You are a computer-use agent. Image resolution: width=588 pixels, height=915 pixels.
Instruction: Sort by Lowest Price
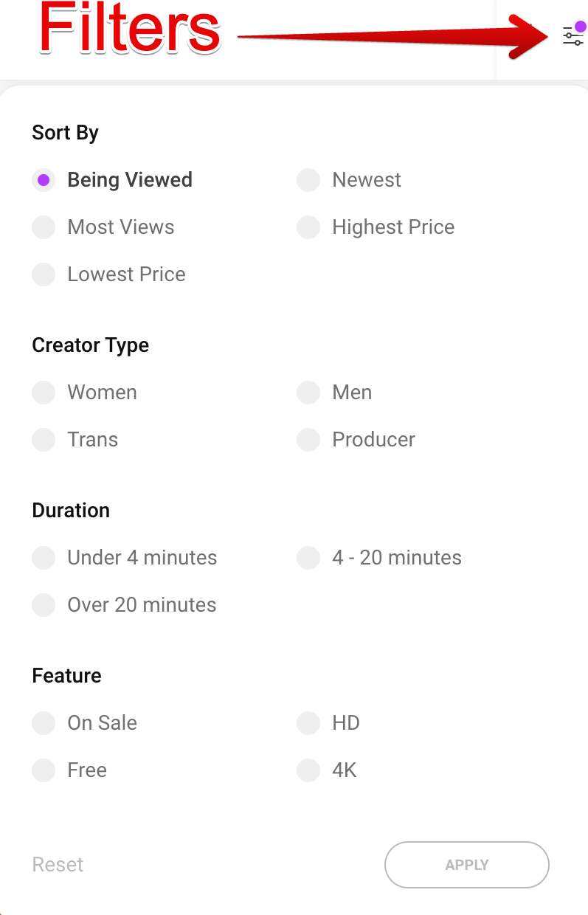click(x=44, y=274)
